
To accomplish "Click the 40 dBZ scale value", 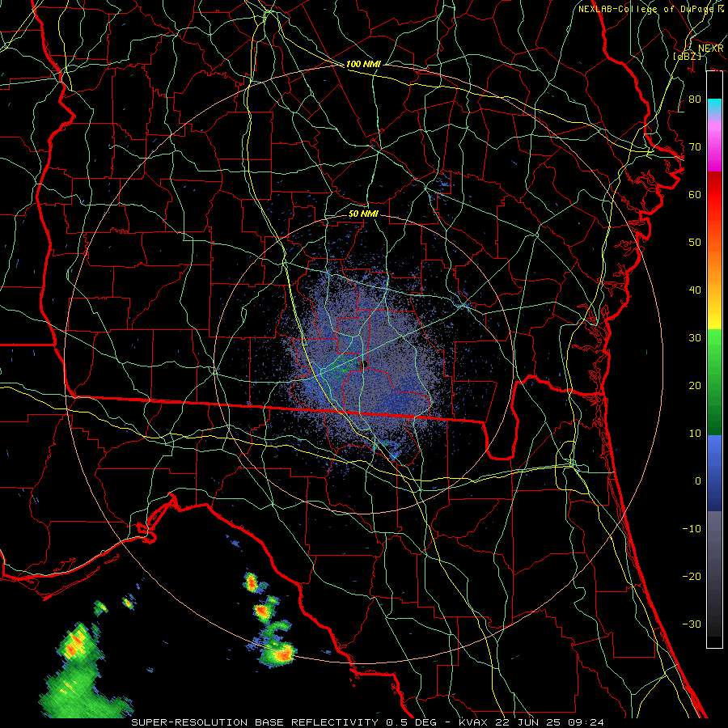I will coord(695,290).
